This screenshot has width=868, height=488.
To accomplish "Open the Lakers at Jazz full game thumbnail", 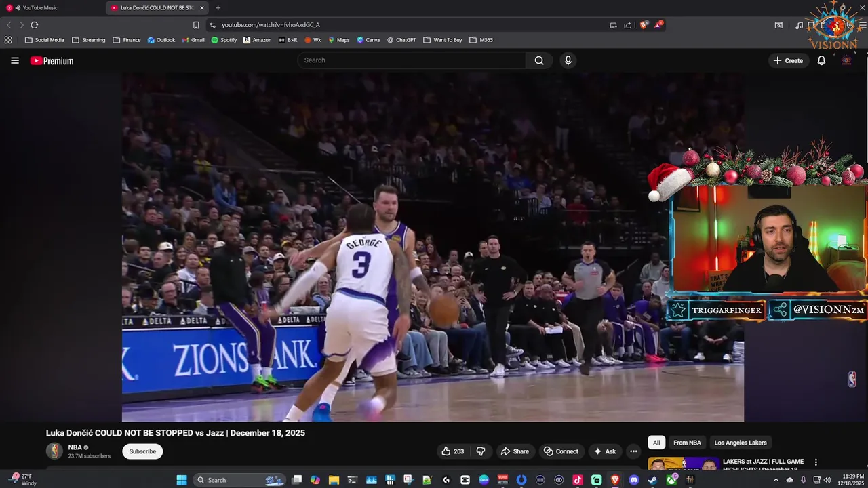I will tap(684, 464).
